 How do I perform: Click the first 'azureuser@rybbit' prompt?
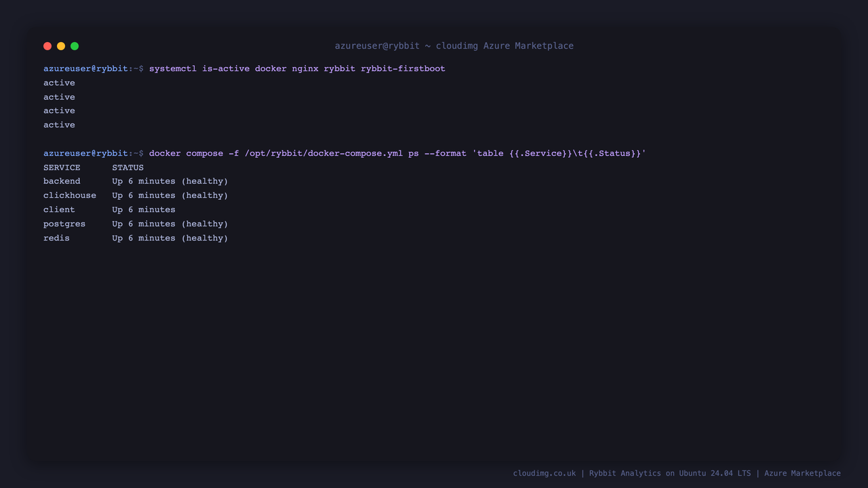tap(85, 68)
